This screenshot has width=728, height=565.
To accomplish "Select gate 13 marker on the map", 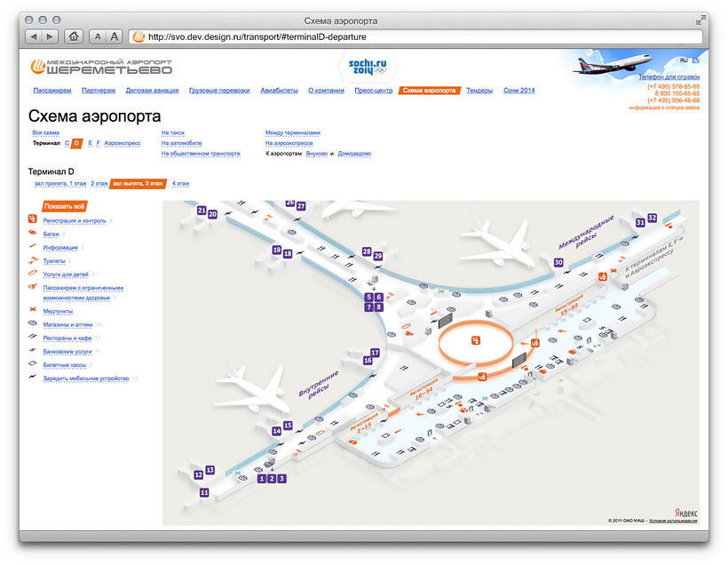I will [x=210, y=470].
